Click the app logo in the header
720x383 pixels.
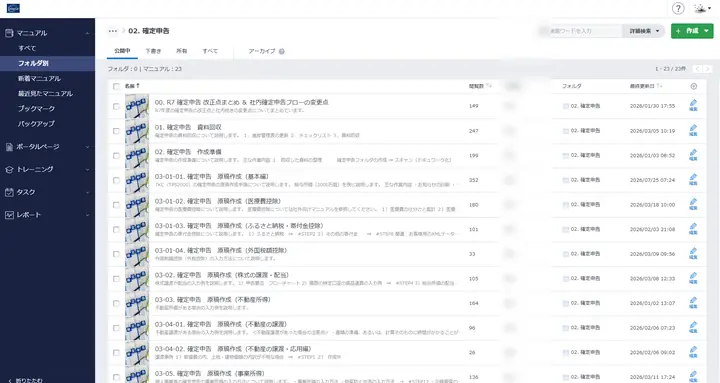point(13,8)
